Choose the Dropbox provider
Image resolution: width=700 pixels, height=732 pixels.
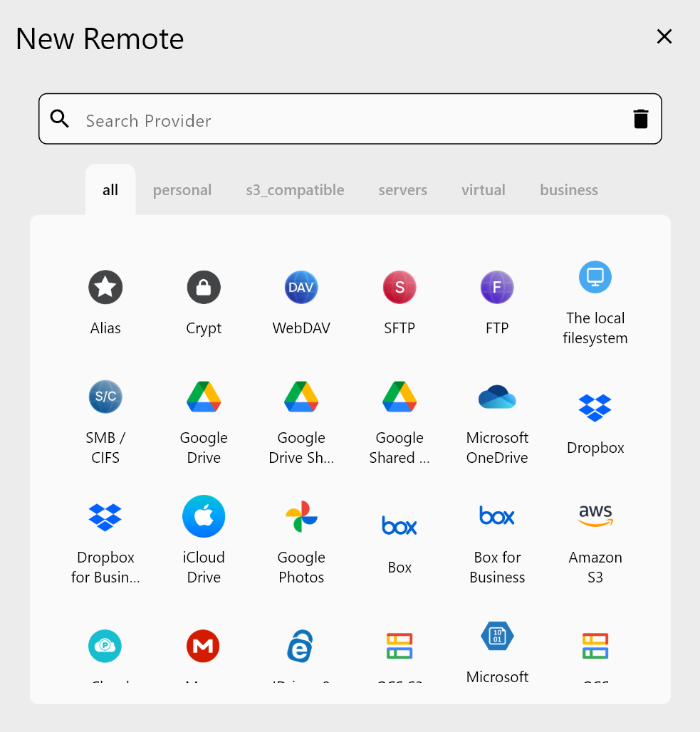pyautogui.click(x=595, y=420)
